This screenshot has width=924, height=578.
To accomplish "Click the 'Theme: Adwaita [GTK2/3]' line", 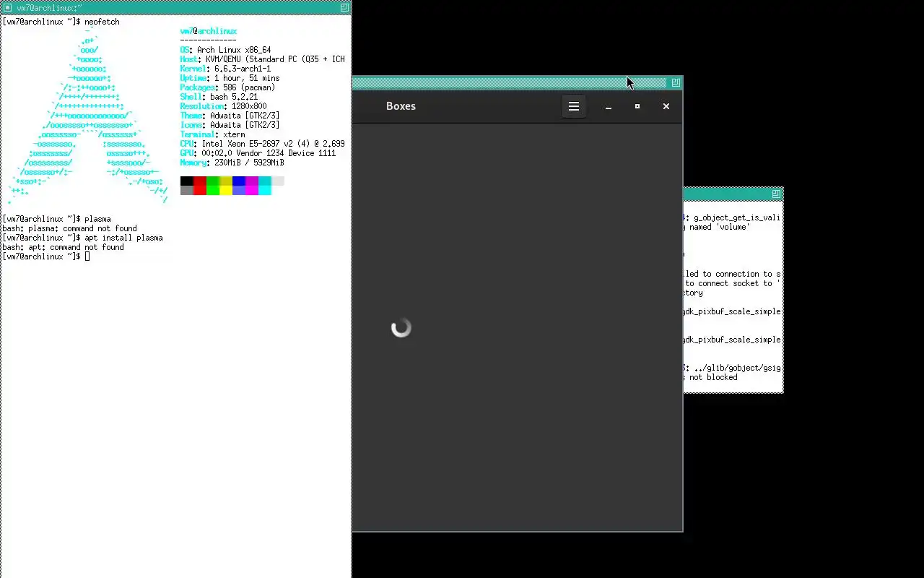I will point(230,116).
